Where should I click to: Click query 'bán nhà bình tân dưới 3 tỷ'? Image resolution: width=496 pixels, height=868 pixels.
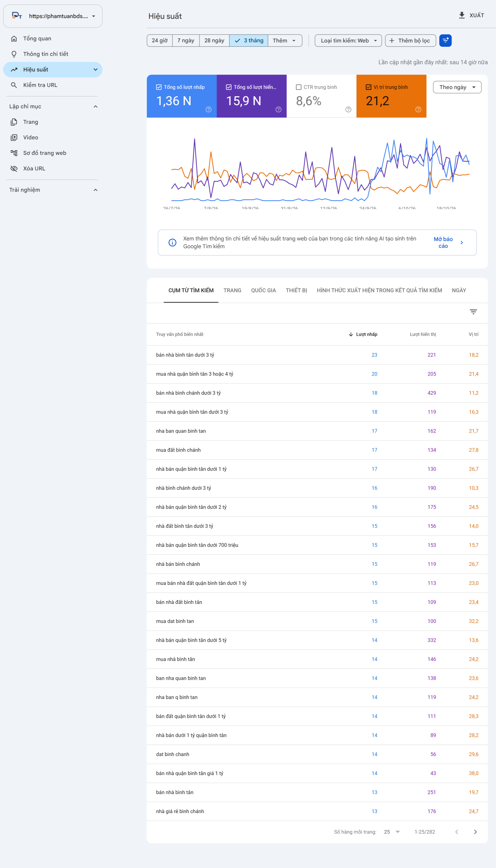(185, 355)
